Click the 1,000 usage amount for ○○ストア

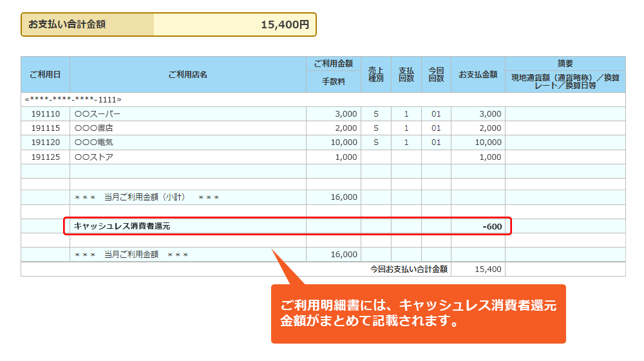click(346, 157)
